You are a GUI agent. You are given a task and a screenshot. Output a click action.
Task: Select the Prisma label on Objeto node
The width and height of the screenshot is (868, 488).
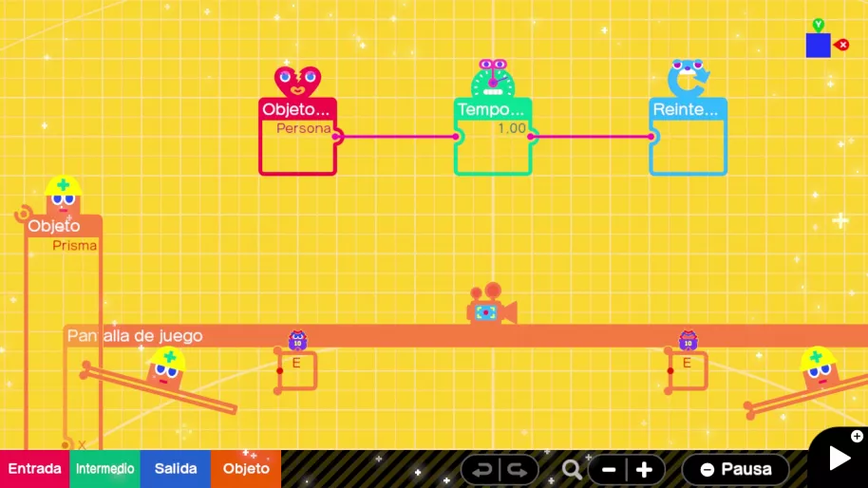tap(74, 245)
